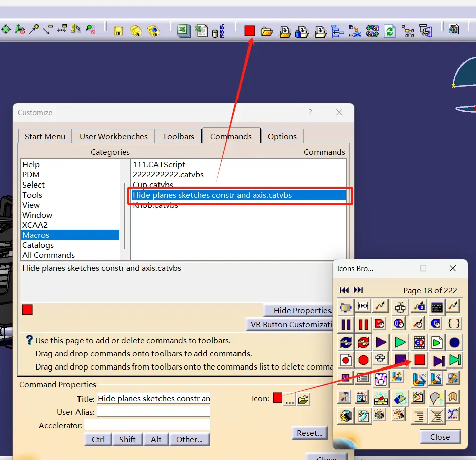
Task: Toggle the Shift accelerator modifier button
Action: click(x=127, y=439)
